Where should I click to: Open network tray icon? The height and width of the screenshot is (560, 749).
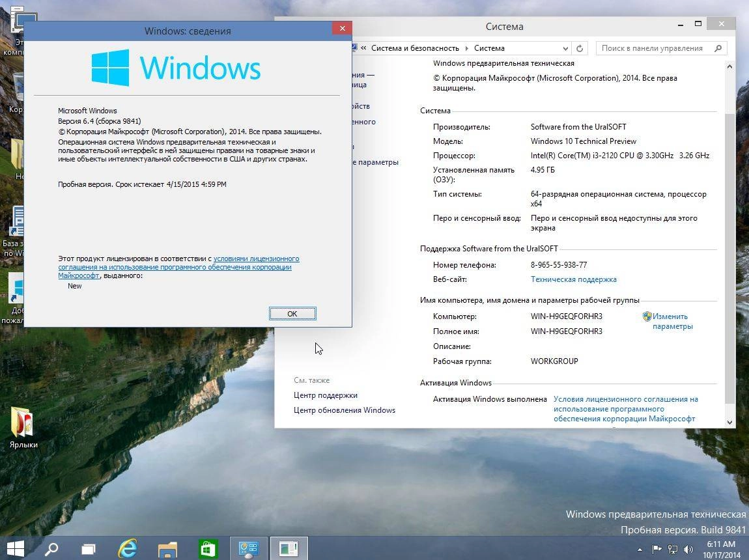[673, 550]
